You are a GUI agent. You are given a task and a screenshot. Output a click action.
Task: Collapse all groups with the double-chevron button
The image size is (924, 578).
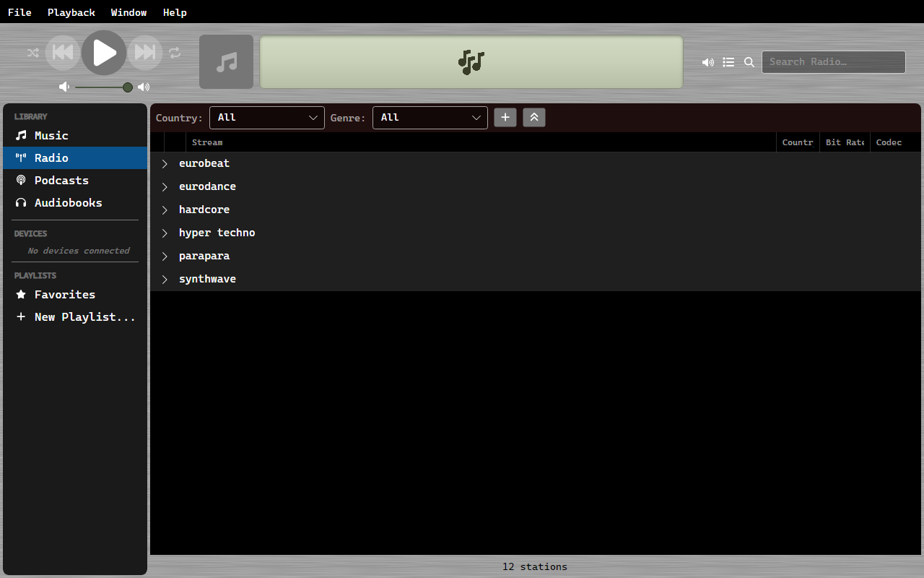tap(534, 118)
